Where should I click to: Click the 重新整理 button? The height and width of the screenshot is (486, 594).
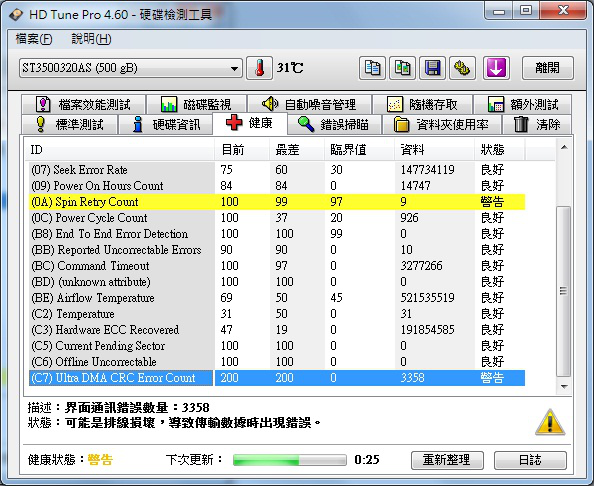[x=447, y=460]
